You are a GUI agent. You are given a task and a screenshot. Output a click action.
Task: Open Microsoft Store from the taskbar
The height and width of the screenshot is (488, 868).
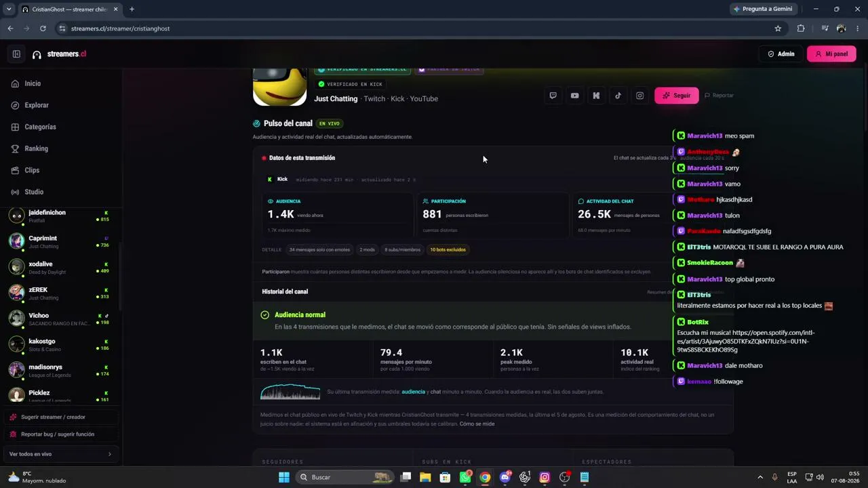[x=446, y=477]
